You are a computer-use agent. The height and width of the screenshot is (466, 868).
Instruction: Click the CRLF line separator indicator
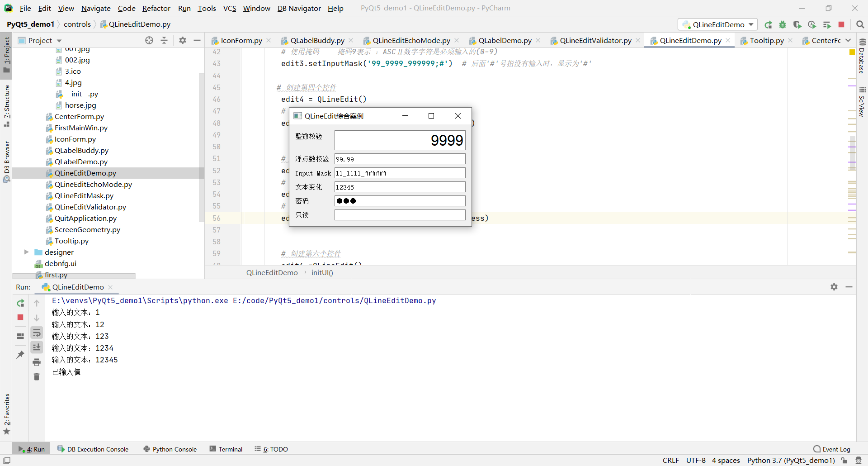pyautogui.click(x=670, y=461)
